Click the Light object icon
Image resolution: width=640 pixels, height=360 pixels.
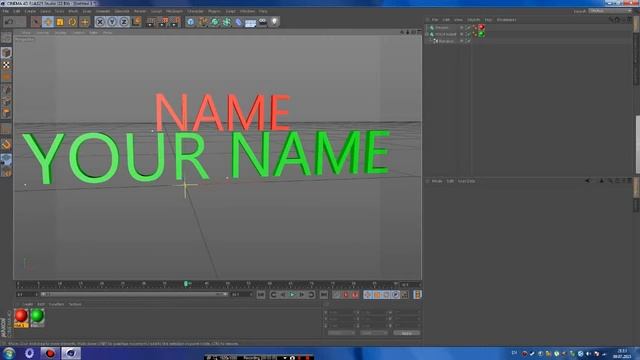point(275,22)
